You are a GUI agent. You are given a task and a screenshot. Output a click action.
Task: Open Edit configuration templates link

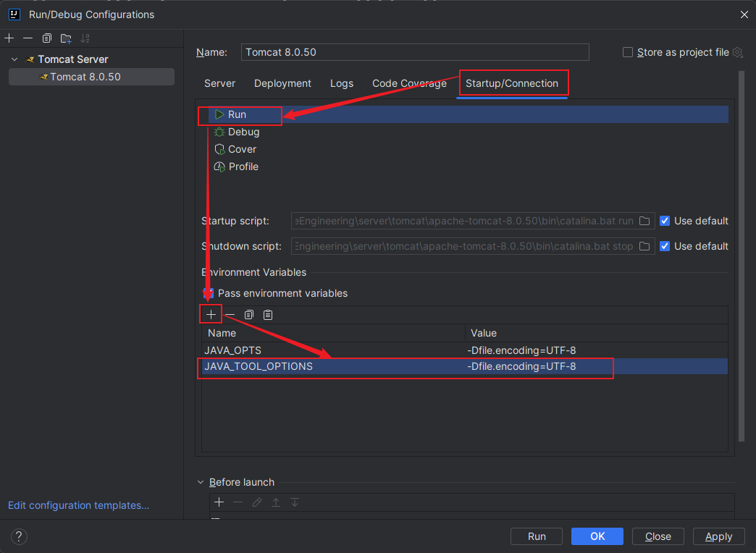pyautogui.click(x=79, y=505)
